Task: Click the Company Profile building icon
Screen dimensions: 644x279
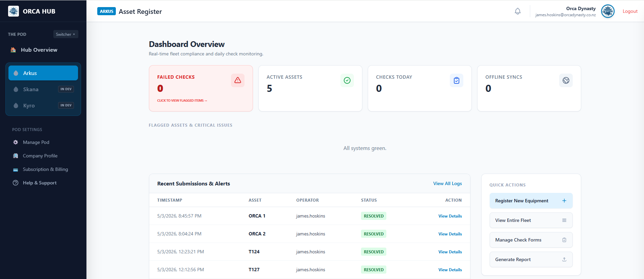Action: pyautogui.click(x=16, y=156)
